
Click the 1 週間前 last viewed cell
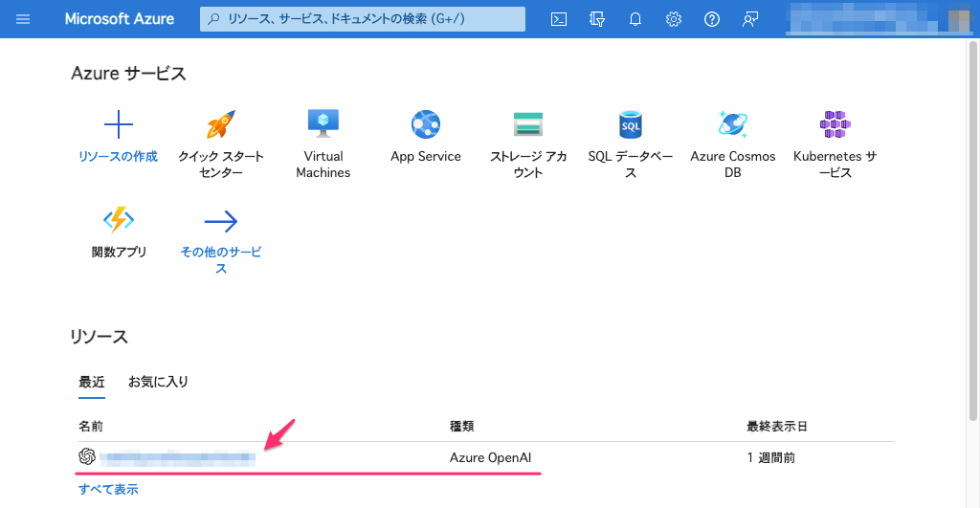coord(770,458)
